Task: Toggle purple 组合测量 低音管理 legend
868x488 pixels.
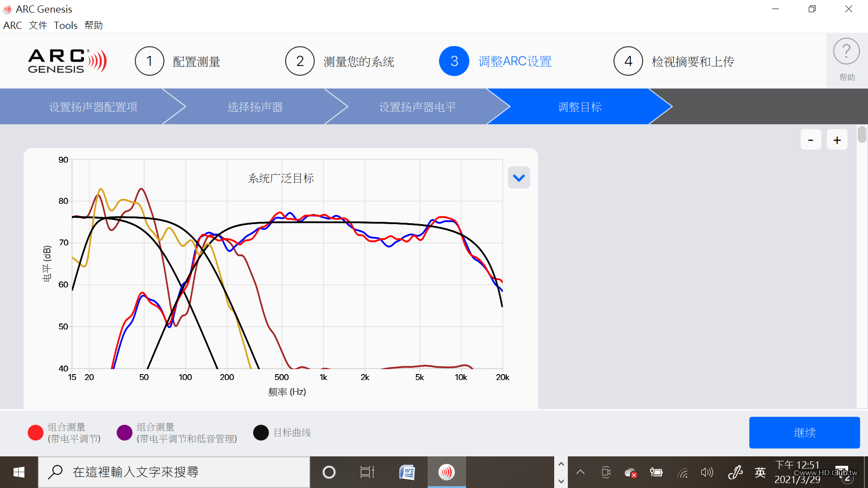Action: tap(124, 432)
